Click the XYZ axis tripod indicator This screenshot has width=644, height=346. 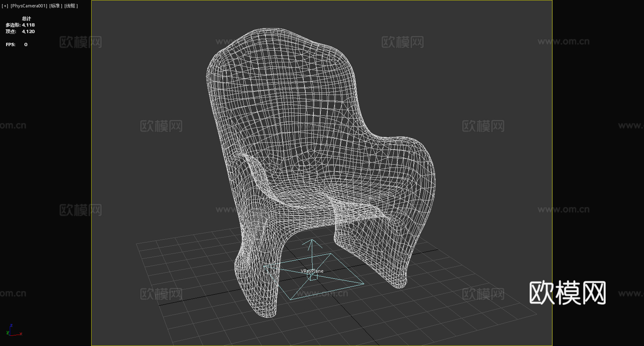(x=14, y=330)
